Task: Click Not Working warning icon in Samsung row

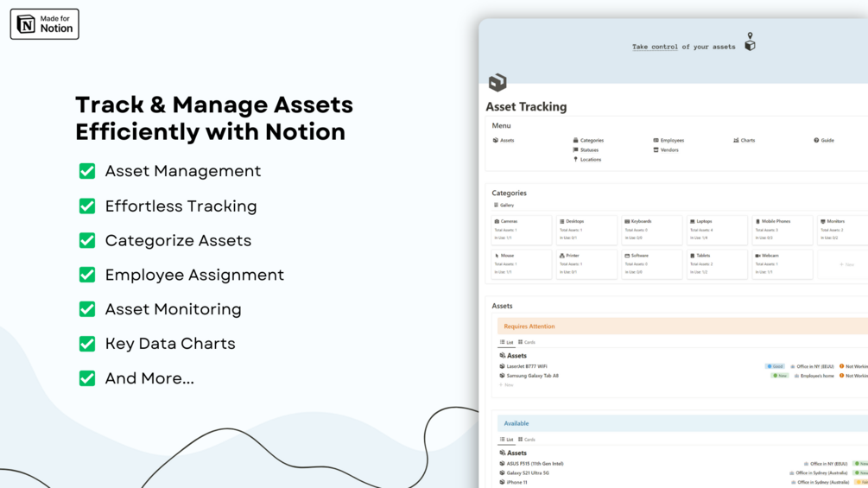Action: point(841,376)
